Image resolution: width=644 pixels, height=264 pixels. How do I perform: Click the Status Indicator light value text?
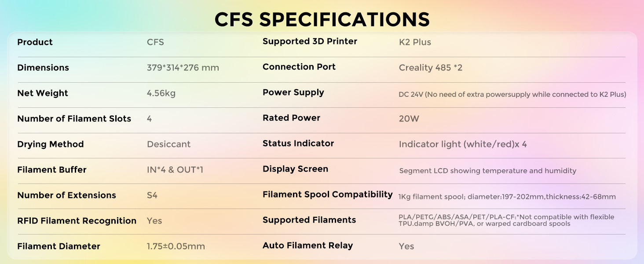[462, 144]
